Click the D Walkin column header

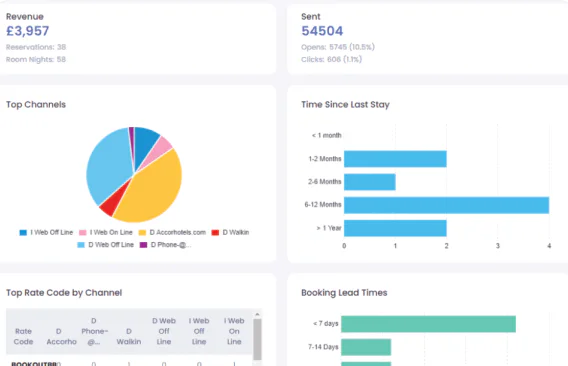click(x=129, y=336)
